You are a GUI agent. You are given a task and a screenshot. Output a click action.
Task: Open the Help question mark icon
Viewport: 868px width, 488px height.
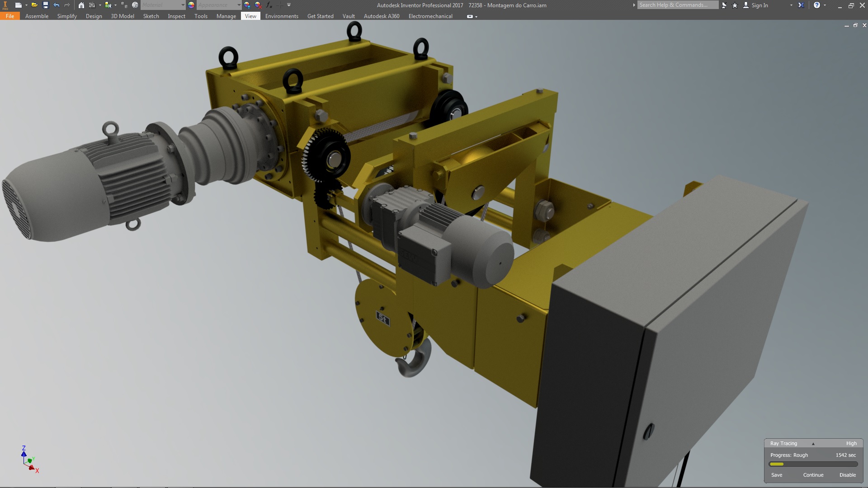coord(816,5)
